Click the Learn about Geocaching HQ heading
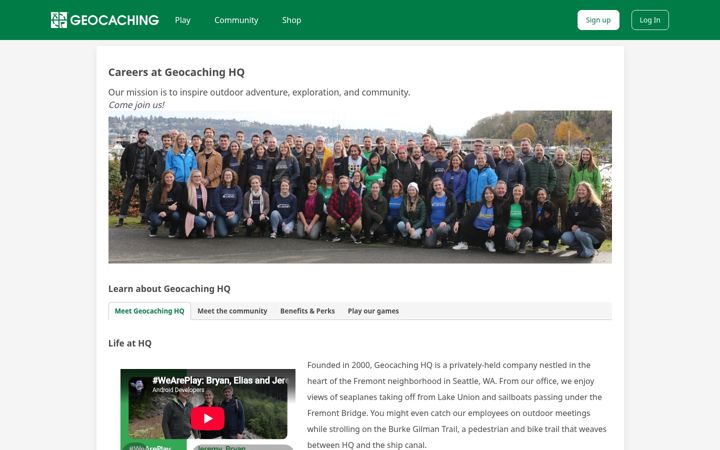Image resolution: width=720 pixels, height=450 pixels. point(169,289)
